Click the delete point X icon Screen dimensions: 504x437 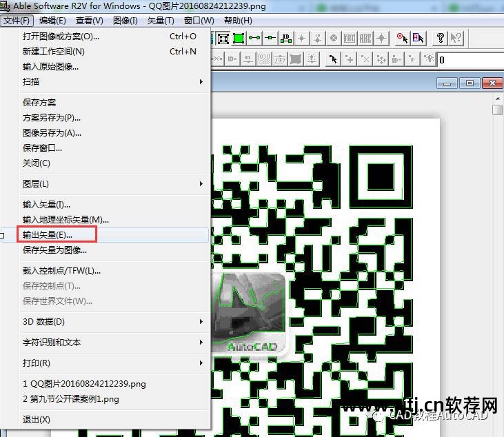(365, 59)
